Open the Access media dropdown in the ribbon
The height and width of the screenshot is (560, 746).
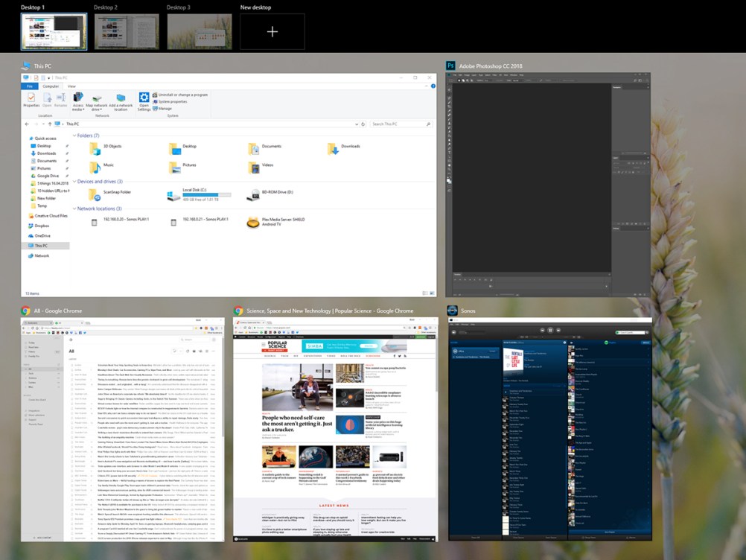(x=78, y=102)
